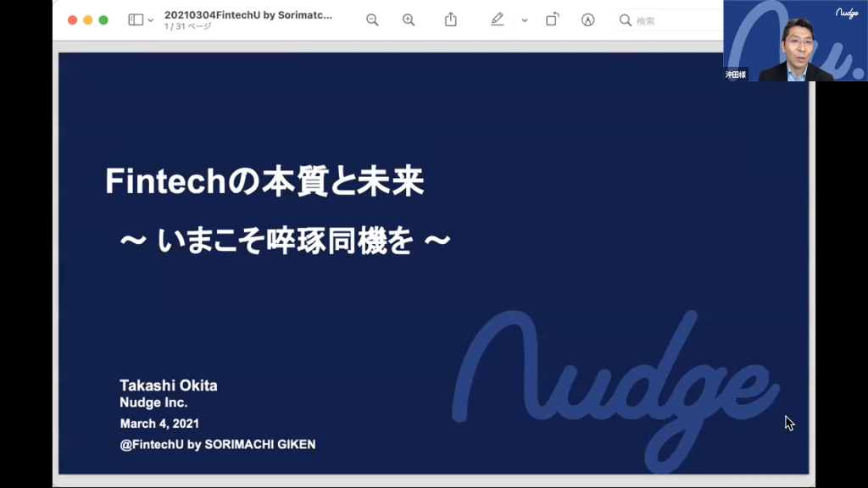This screenshot has height=488, width=868.
Task: Toggle the sidebar view button
Action: pos(136,20)
